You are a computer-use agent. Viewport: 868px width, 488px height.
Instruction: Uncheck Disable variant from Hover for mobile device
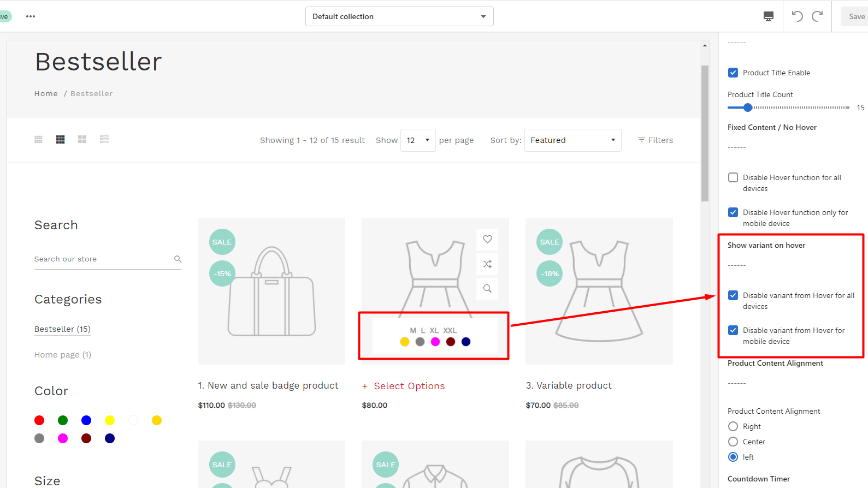click(733, 330)
